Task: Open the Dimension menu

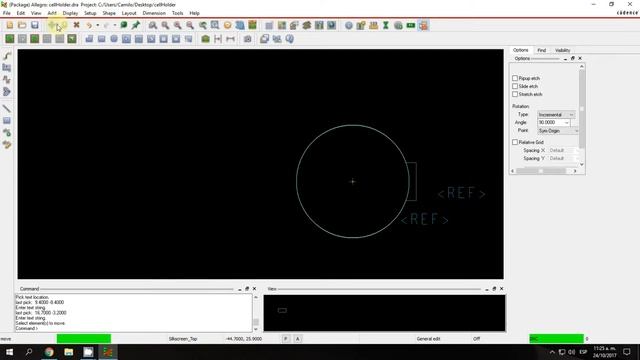Action: pos(154,13)
